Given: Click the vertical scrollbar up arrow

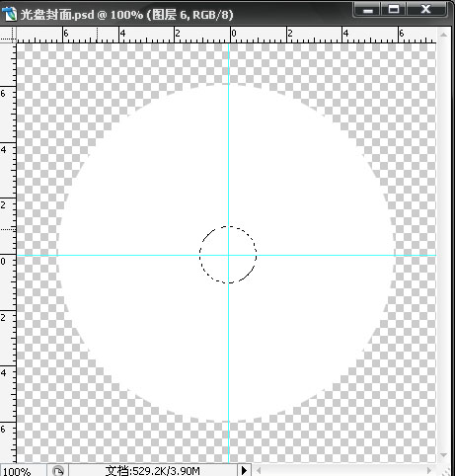Looking at the screenshot, I should point(443,35).
